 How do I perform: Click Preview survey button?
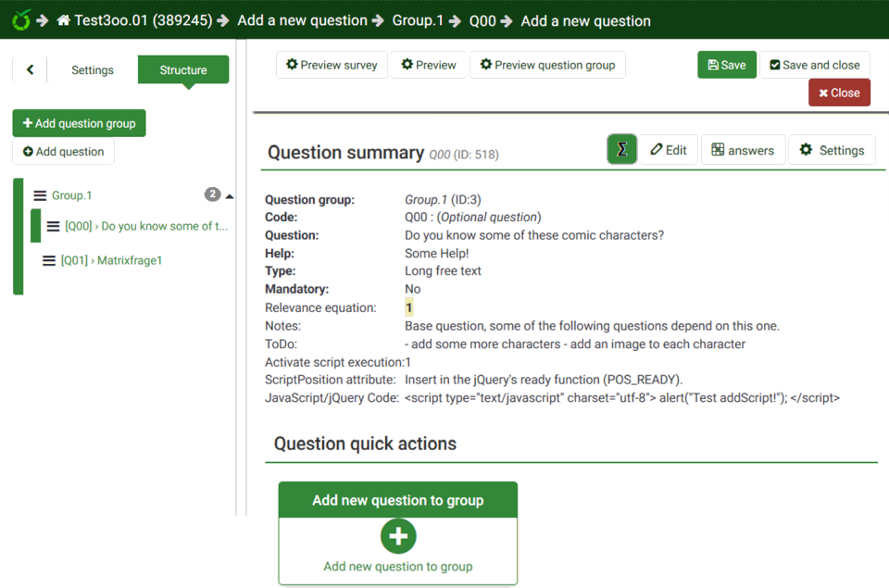point(332,65)
